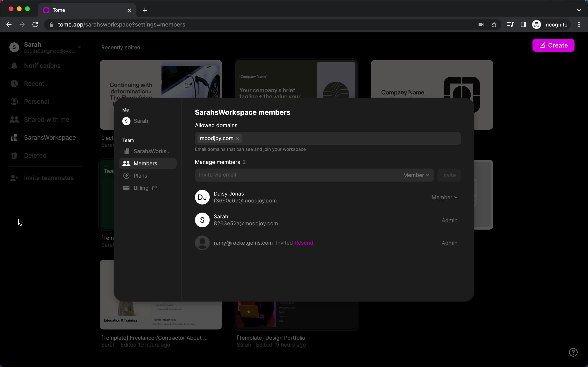588x367 pixels.
Task: Click the Shared with me icon
Action: pyautogui.click(x=14, y=119)
